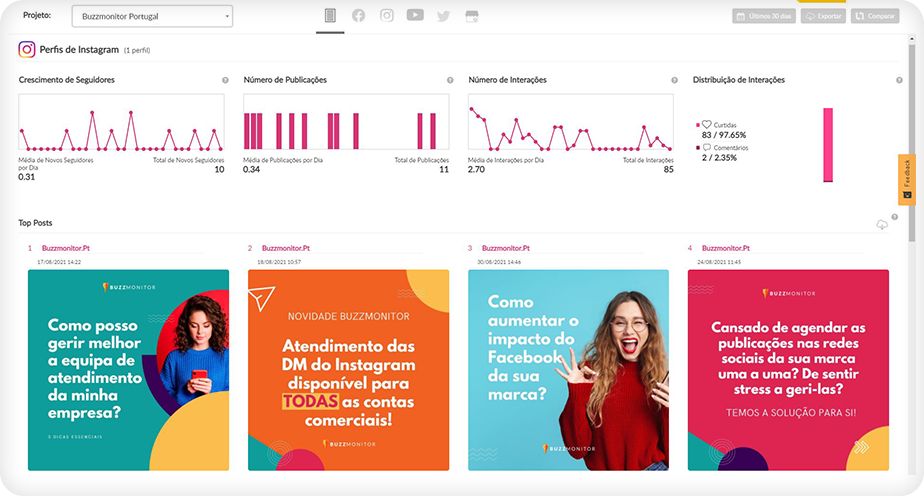Click the Comentários speech bubble icon
Viewport: 924px width, 496px height.
click(707, 147)
